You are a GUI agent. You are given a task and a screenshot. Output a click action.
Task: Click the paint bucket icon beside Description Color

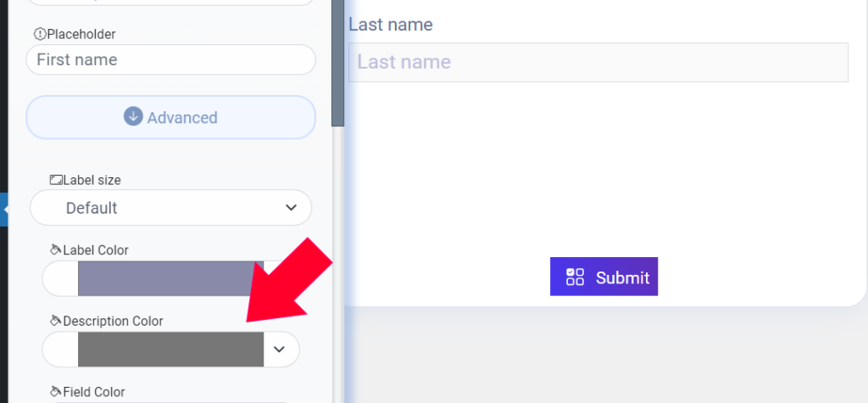pyautogui.click(x=55, y=321)
